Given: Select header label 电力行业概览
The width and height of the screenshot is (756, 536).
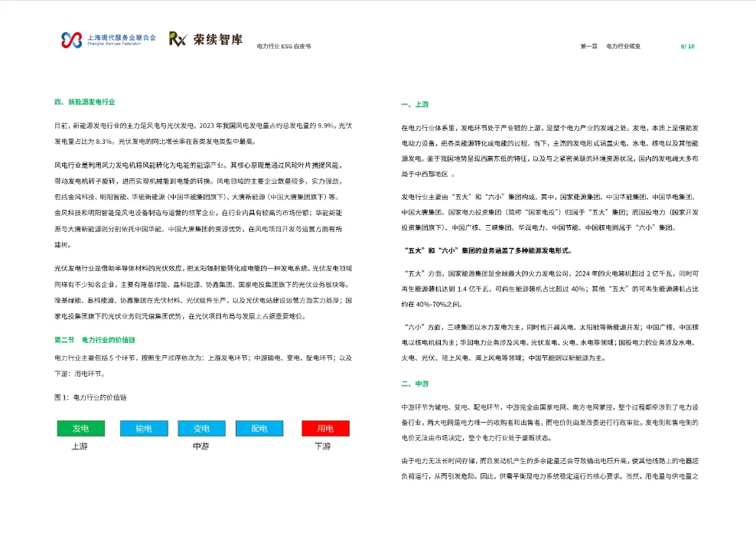Looking at the screenshot, I should pos(623,46).
